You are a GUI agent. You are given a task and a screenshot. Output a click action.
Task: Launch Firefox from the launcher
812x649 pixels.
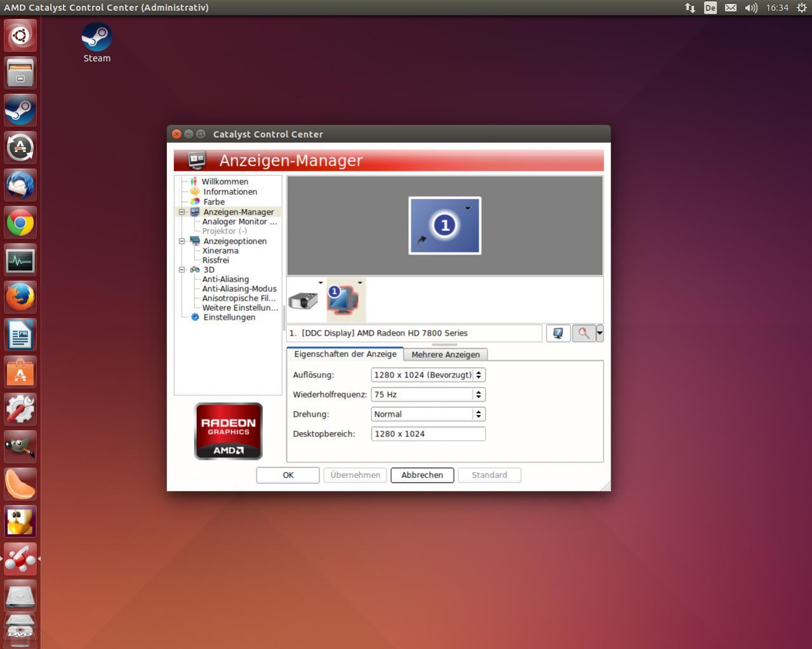click(x=20, y=298)
